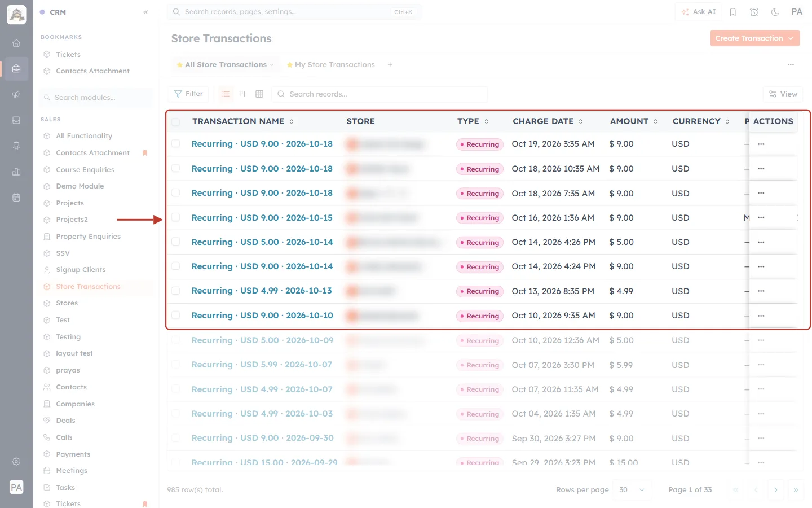812x508 pixels.
Task: Open the inbox icon in left rail
Action: coord(16,120)
